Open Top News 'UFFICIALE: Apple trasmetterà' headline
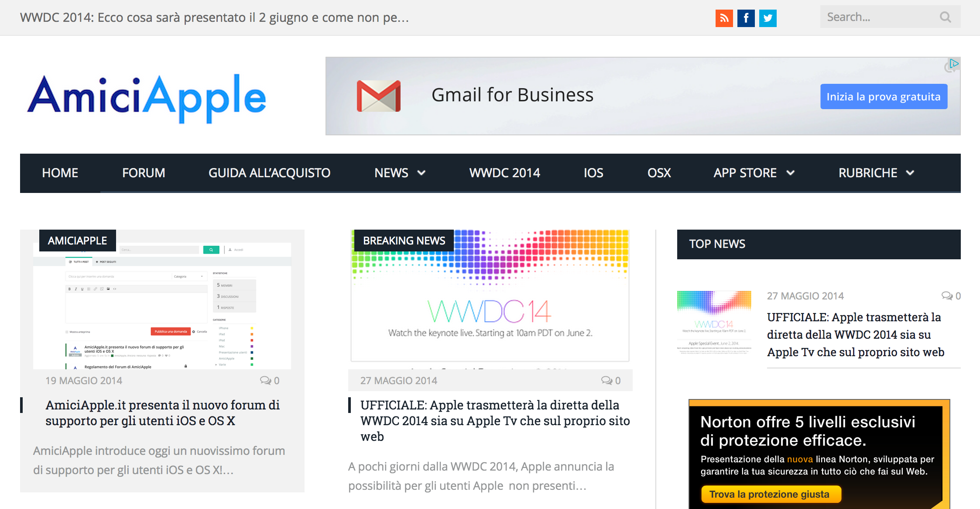The image size is (980, 509). click(855, 334)
